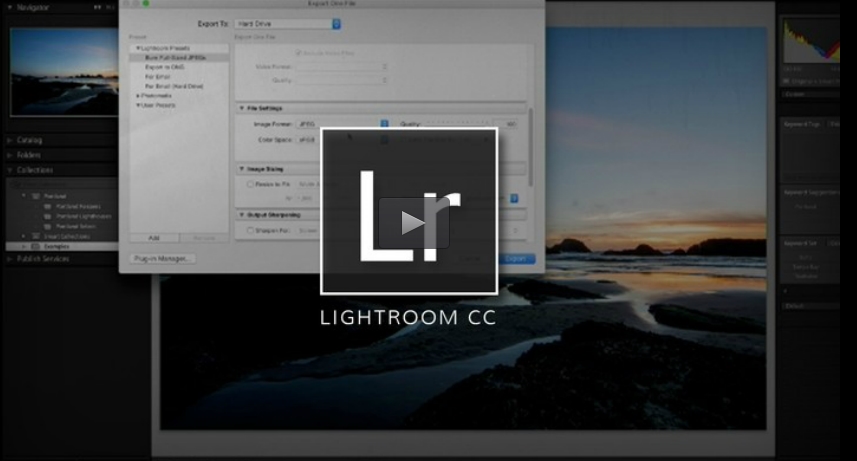Collapse the Portland collection set
Image resolution: width=857 pixels, height=461 pixels.
pyautogui.click(x=24, y=196)
